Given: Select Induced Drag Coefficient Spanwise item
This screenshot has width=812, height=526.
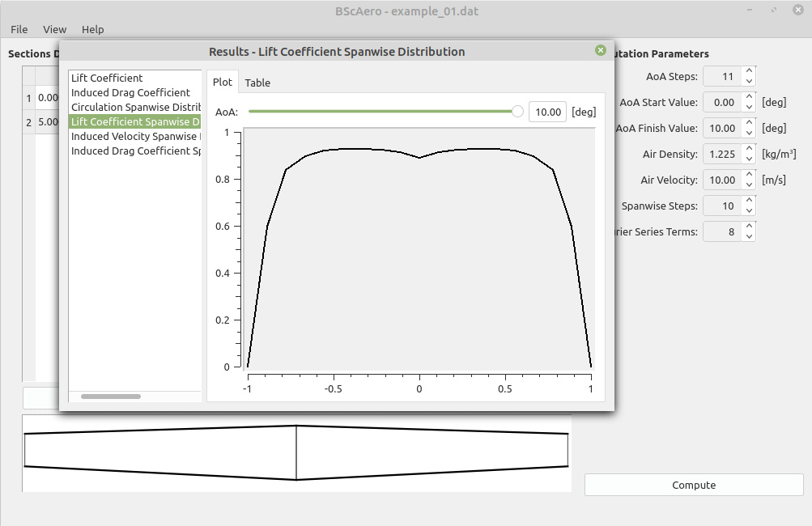Looking at the screenshot, I should tap(134, 151).
